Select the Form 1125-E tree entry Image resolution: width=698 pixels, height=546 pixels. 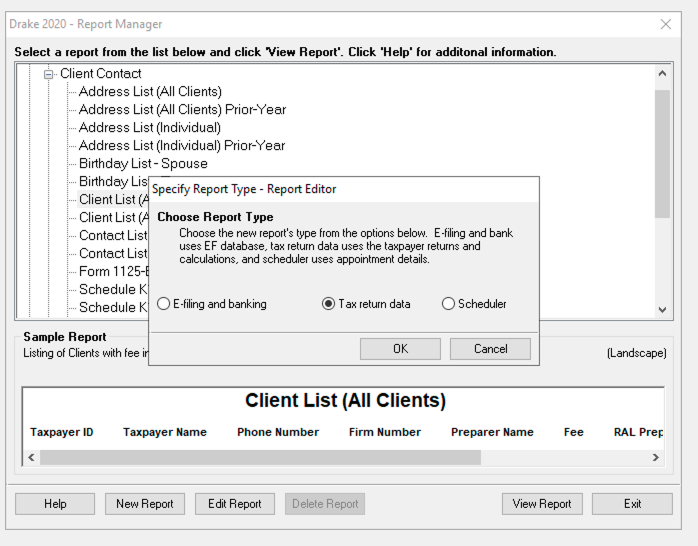pyautogui.click(x=114, y=271)
